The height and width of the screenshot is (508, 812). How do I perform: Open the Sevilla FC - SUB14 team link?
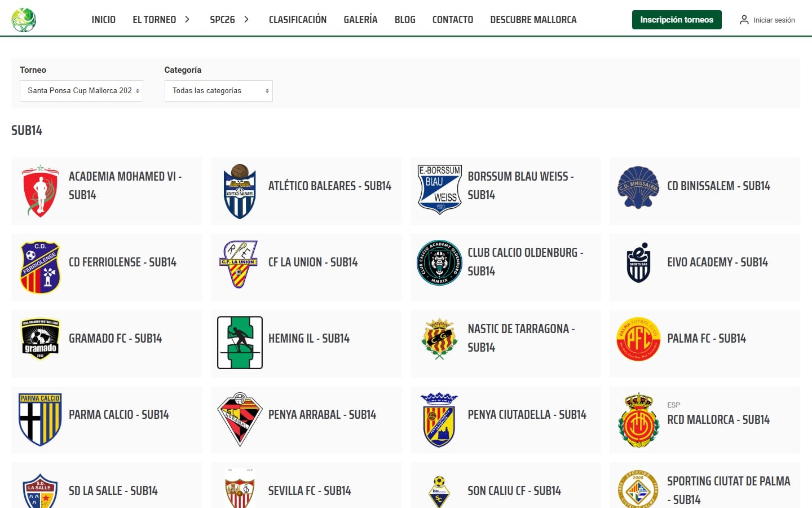pos(310,491)
